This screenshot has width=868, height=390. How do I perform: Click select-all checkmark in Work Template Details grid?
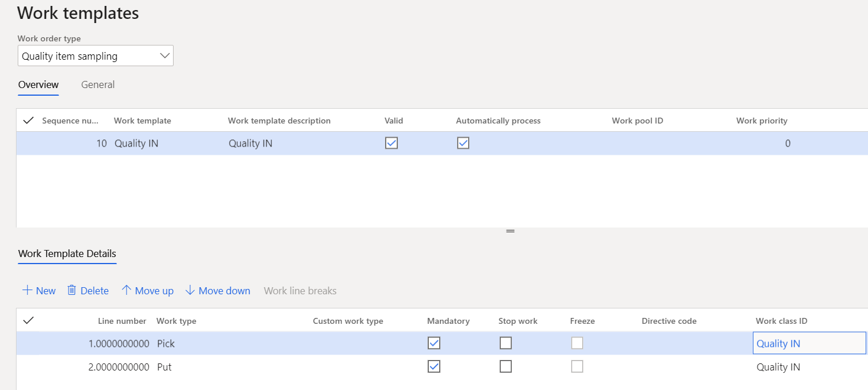tap(28, 321)
